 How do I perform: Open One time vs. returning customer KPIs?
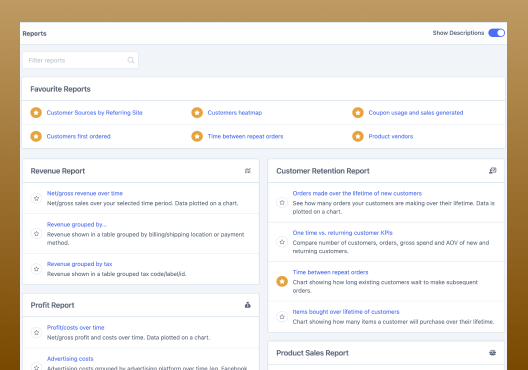[342, 233]
